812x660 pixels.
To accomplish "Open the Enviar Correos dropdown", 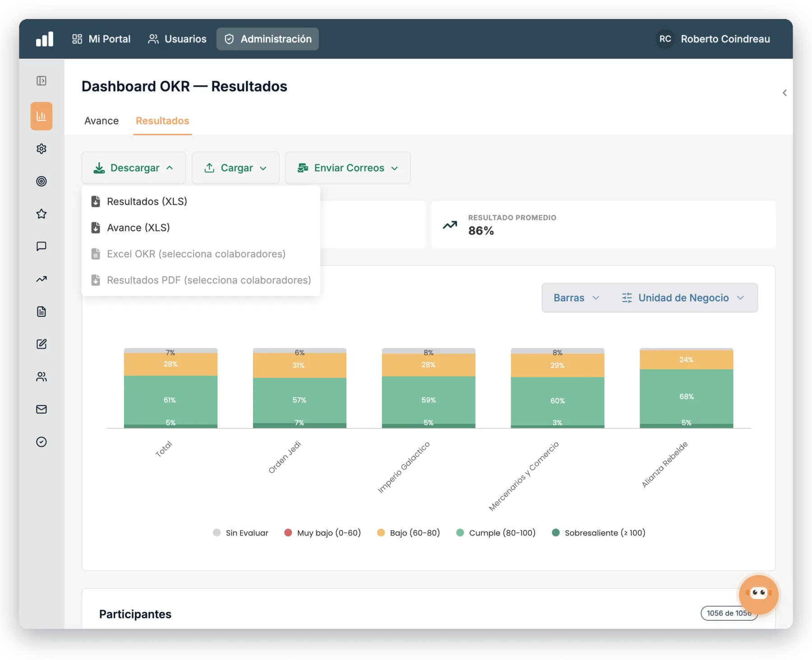I will (x=348, y=168).
